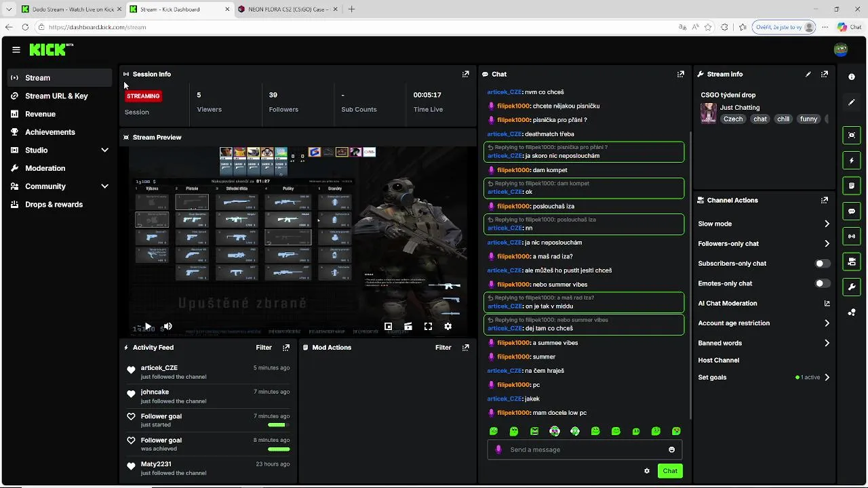
Task: Open Followers-only chat options chevron
Action: coord(827,243)
